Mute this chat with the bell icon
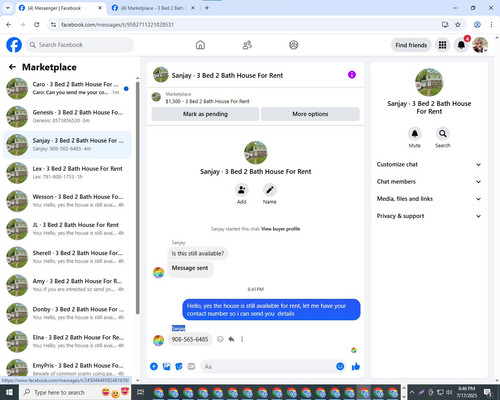 (414, 134)
